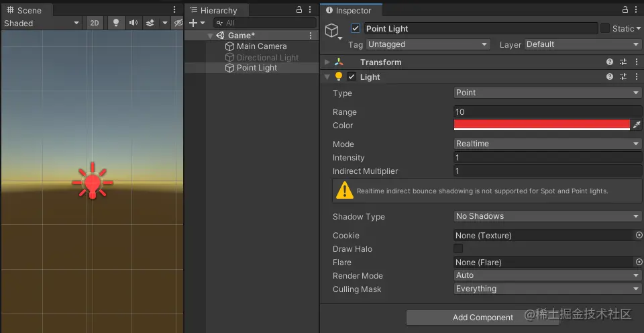Open effects dropdown arrow in Scene toolbar
Screen dimensions: 644x333
tap(165, 23)
